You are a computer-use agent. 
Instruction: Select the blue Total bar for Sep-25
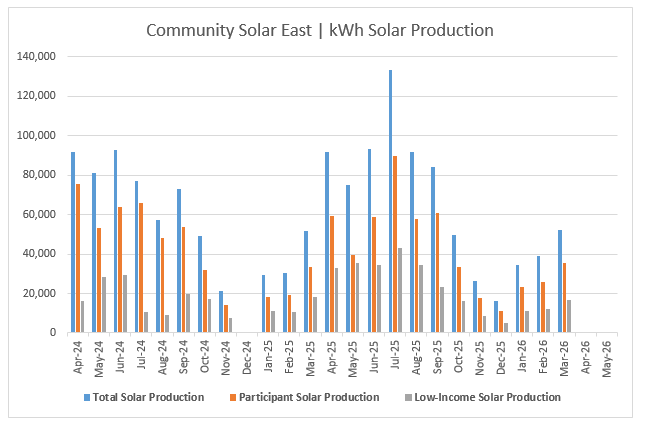(x=433, y=250)
